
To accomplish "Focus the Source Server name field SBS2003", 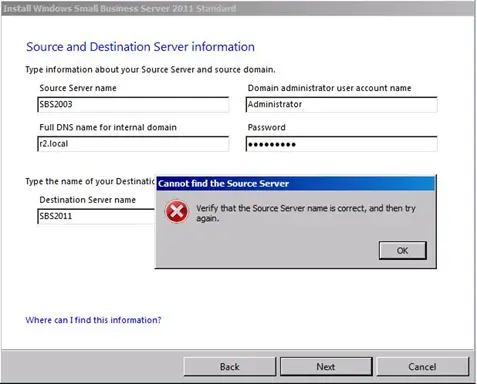I will [133, 105].
